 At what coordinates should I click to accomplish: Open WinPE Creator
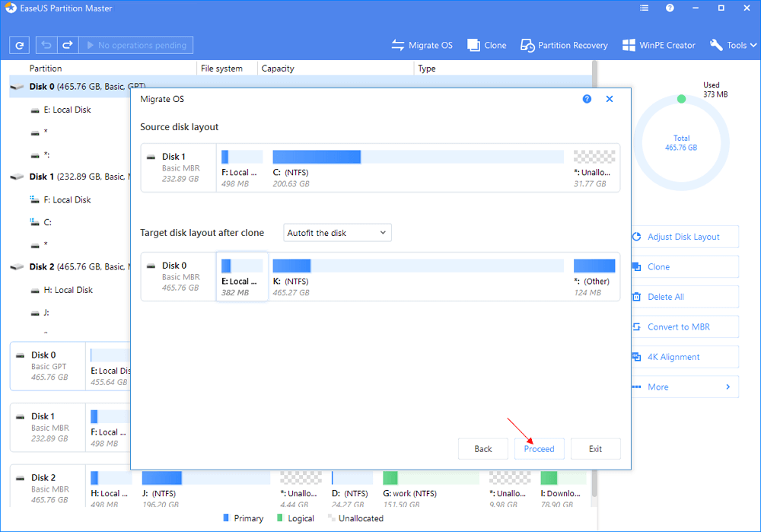[658, 45]
